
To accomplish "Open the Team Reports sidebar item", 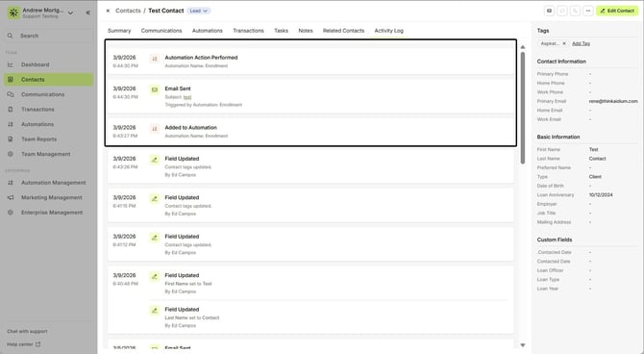I will 48,139.
